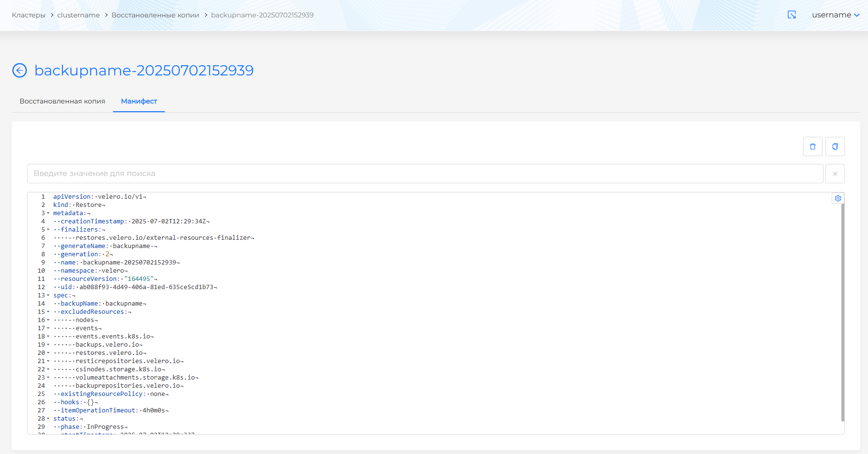
Task: Collapse the finalizers list on line 5
Action: 48,229
